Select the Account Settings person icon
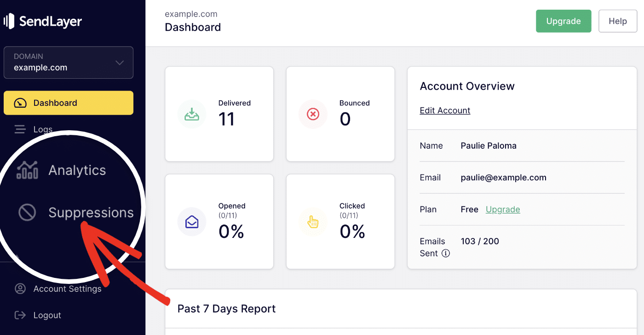Image resolution: width=644 pixels, height=335 pixels. point(20,289)
